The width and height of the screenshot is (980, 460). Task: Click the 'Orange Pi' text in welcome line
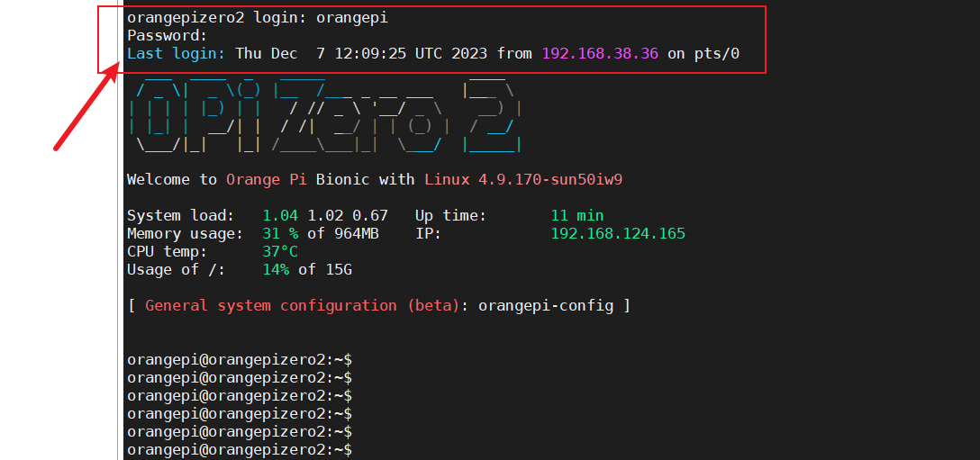pos(267,180)
